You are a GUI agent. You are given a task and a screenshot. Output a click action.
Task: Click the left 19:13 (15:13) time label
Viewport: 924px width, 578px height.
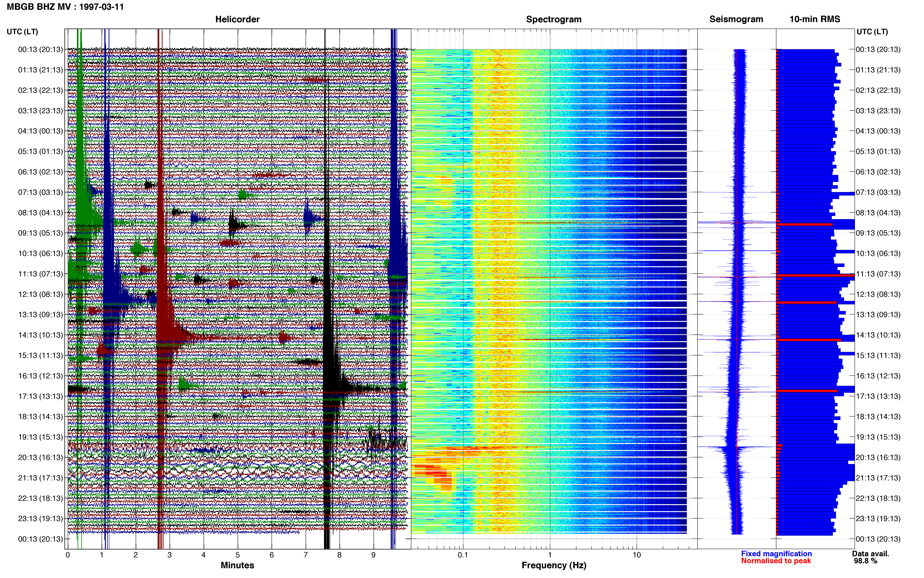click(x=41, y=437)
